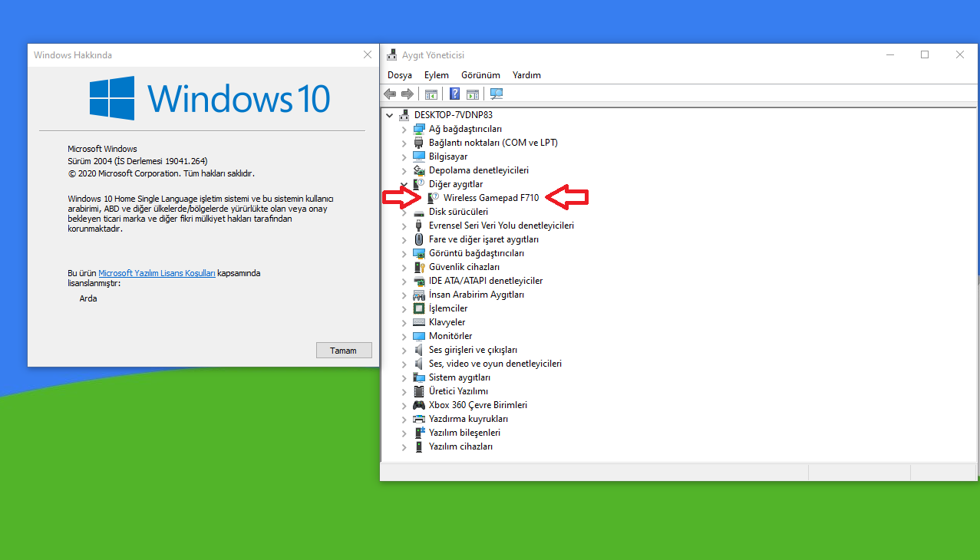This screenshot has height=560, width=980.
Task: Click the İnsan Arabirim Aygıtları label
Action: tap(477, 295)
